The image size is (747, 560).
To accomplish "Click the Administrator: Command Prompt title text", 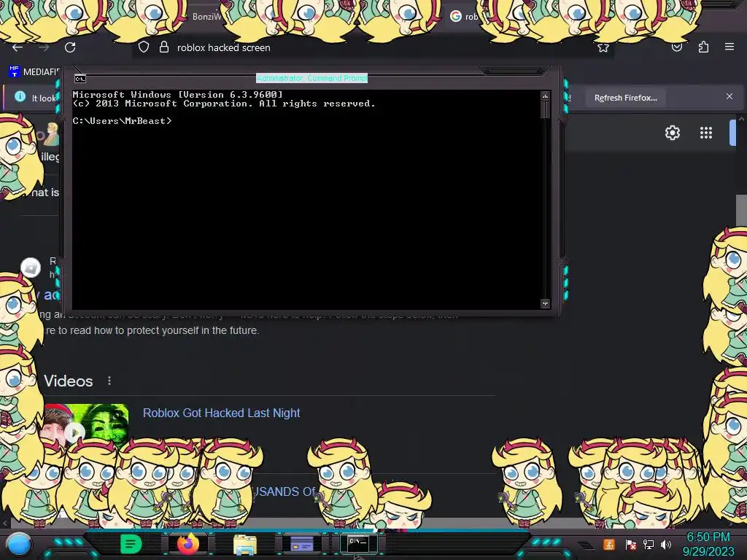I will click(311, 78).
